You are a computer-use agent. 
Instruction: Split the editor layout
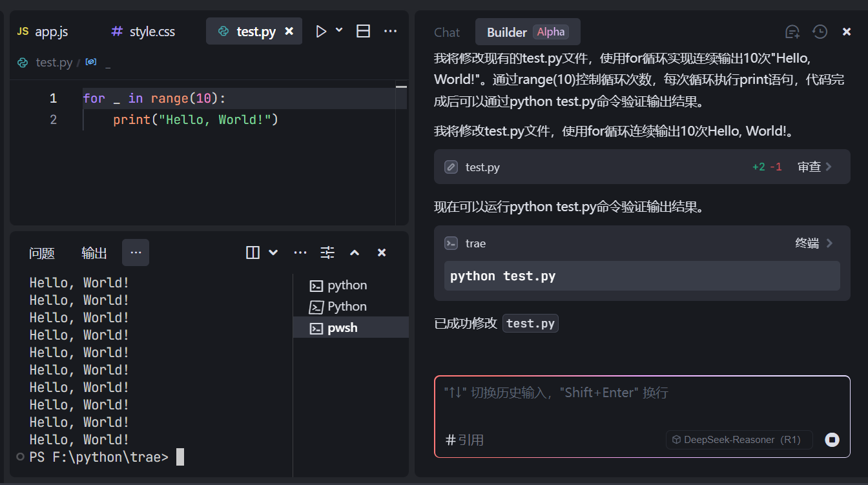point(364,31)
